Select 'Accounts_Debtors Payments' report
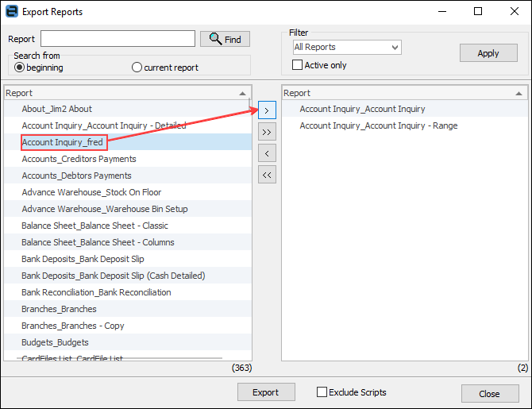 (x=128, y=176)
